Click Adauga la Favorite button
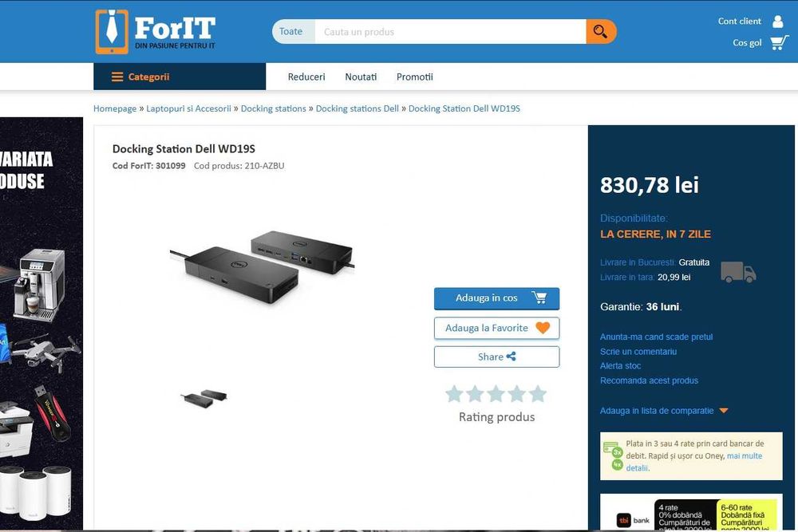 click(496, 328)
